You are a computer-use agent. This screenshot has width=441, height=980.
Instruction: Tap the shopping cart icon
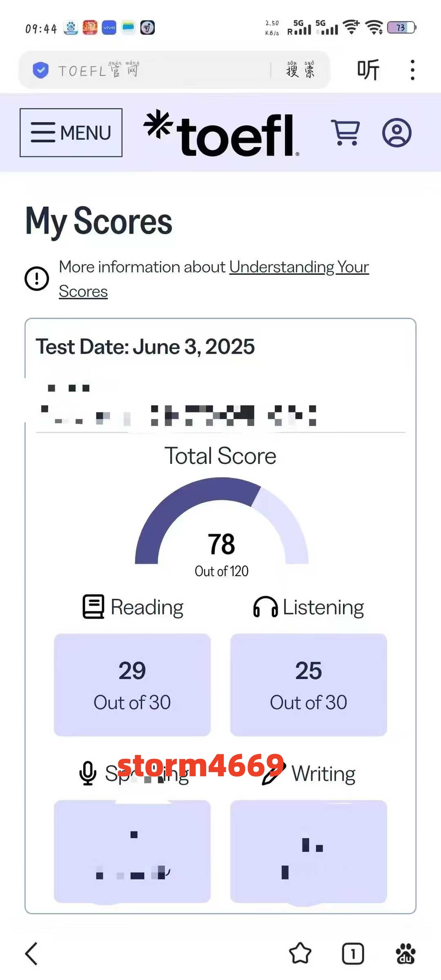point(345,133)
